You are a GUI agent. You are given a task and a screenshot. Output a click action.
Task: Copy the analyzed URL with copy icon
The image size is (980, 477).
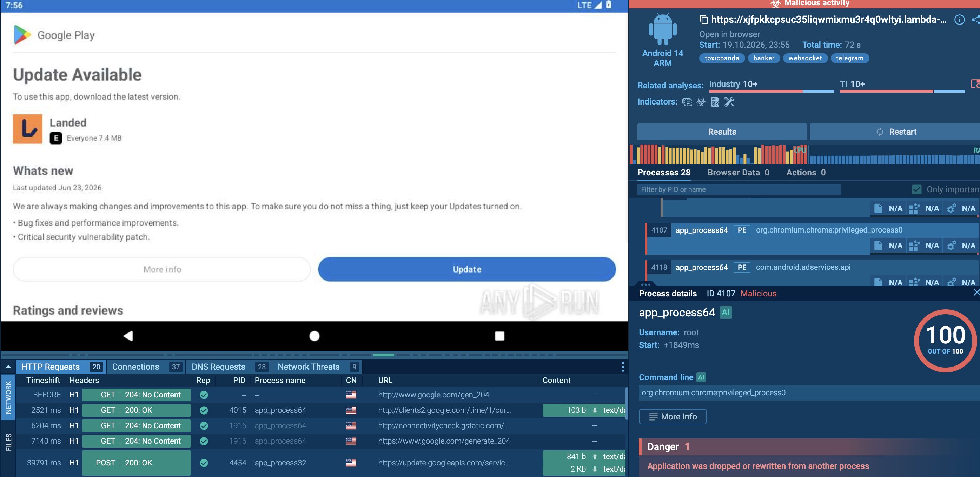tap(703, 19)
